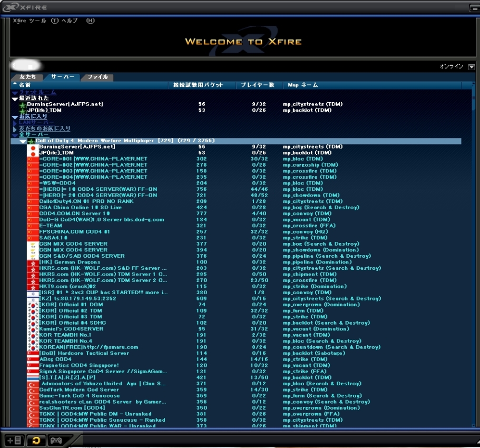Viewport: 480px width, 448px height.
Task: Open the Xfire menu
Action: 19,21
